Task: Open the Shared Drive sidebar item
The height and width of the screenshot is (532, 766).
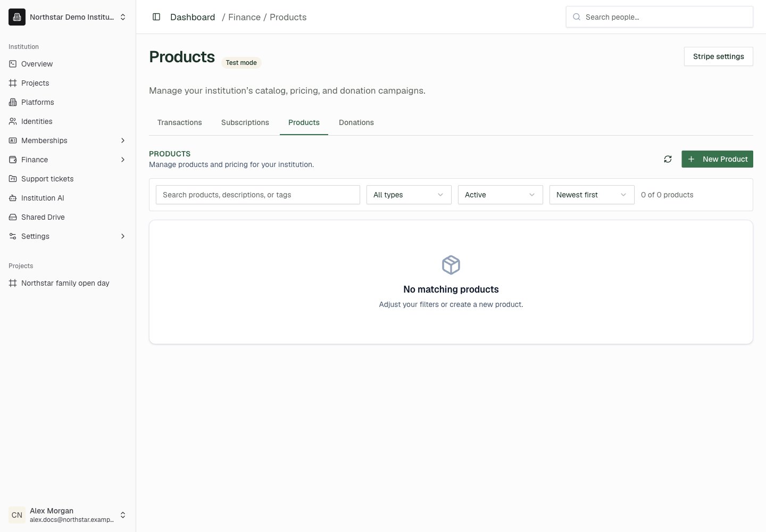Action: pos(68,217)
